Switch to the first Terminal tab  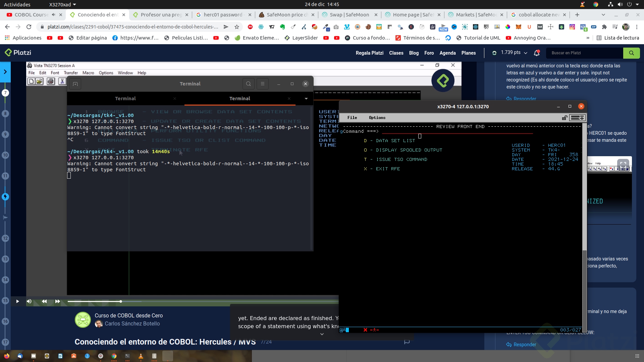tap(125, 99)
